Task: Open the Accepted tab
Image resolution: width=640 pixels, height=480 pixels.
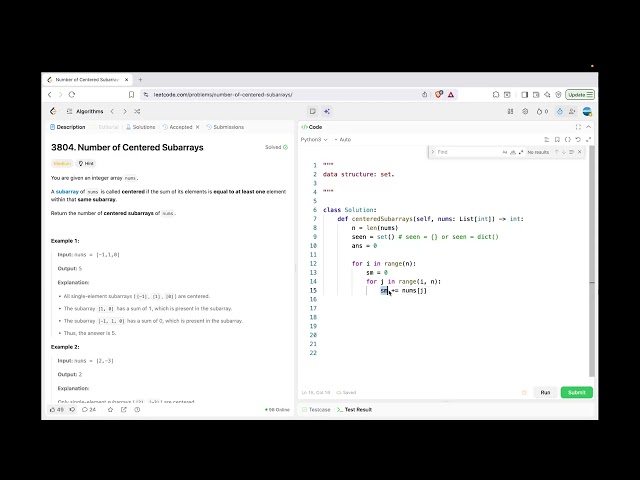Action: [178, 127]
